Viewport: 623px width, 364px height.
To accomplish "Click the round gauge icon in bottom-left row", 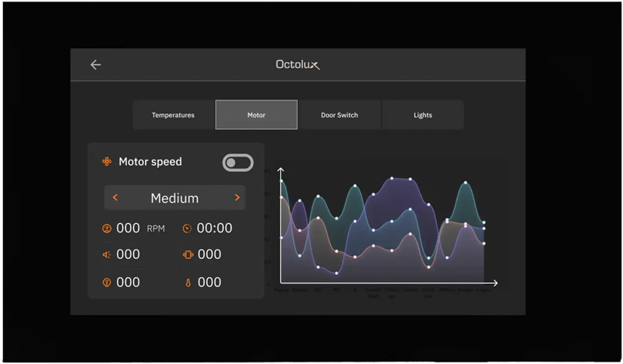I will [107, 282].
